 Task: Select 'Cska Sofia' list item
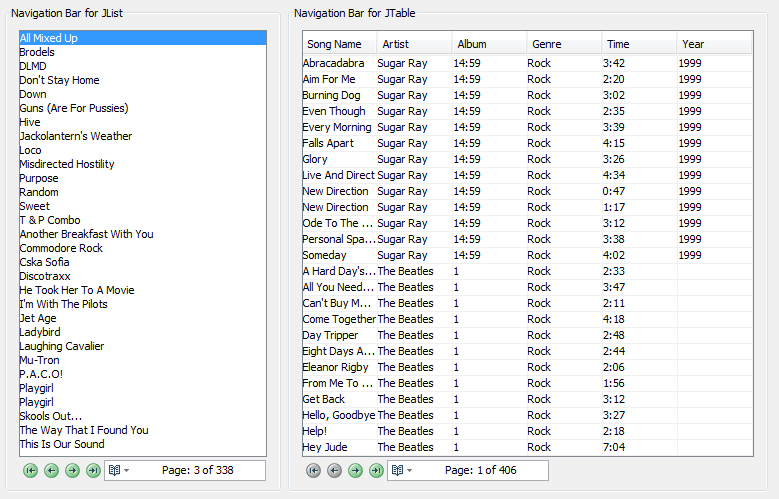143,262
